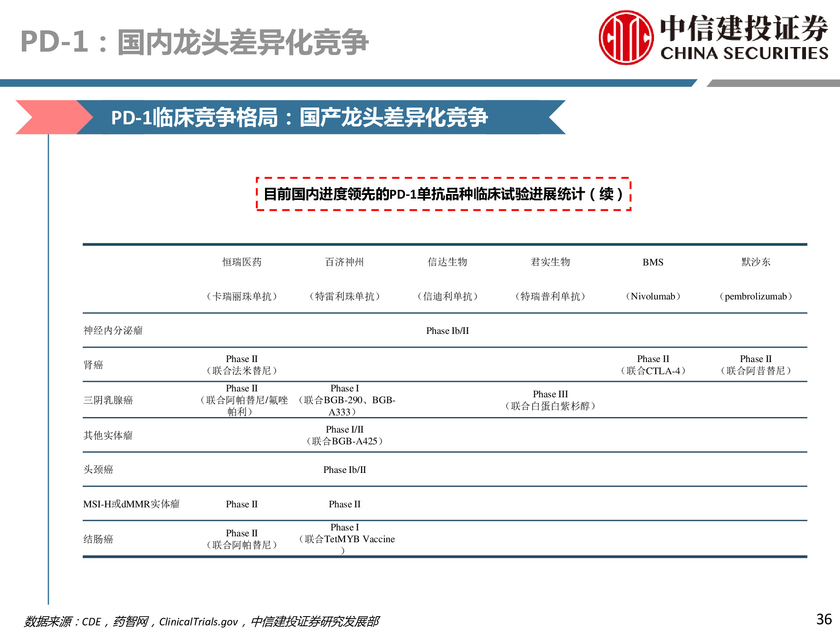Select the column header 'BMS'

click(x=653, y=262)
